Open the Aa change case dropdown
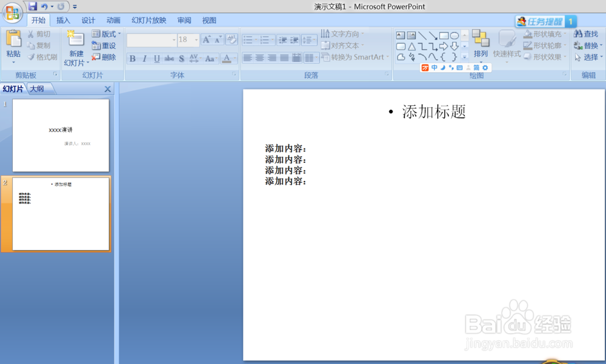606x364 pixels. 211,58
